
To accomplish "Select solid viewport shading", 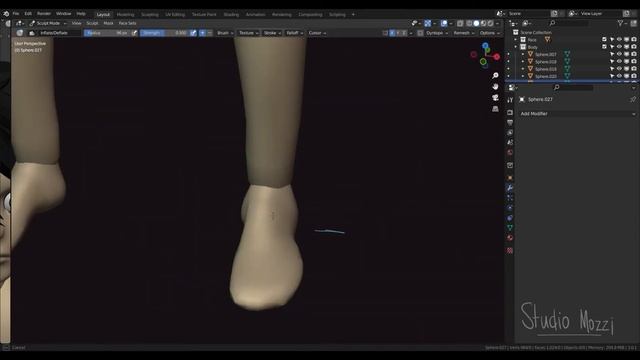I will click(476, 23).
